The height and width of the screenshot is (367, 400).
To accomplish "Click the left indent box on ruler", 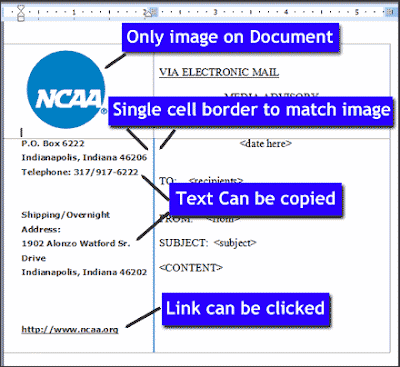I will tap(21, 19).
